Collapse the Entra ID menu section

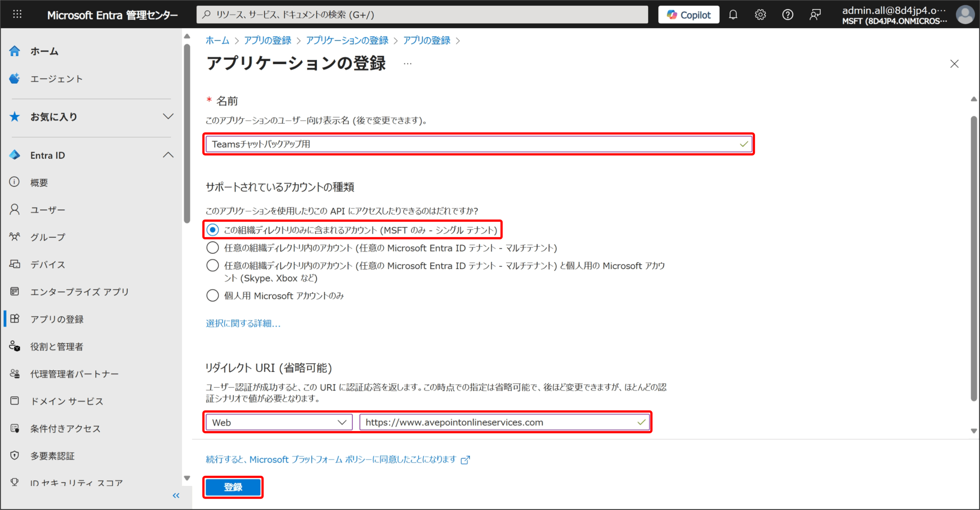pos(168,155)
